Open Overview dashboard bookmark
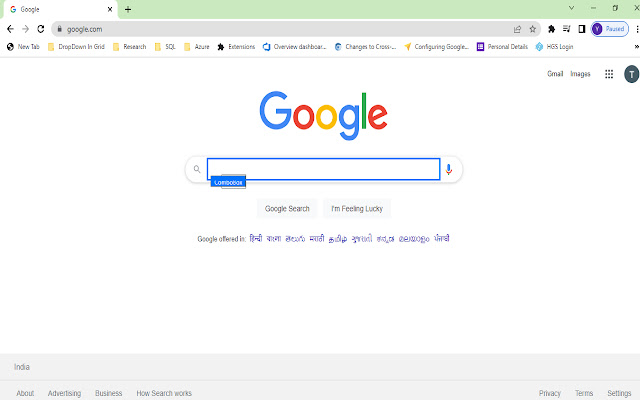 tap(295, 47)
